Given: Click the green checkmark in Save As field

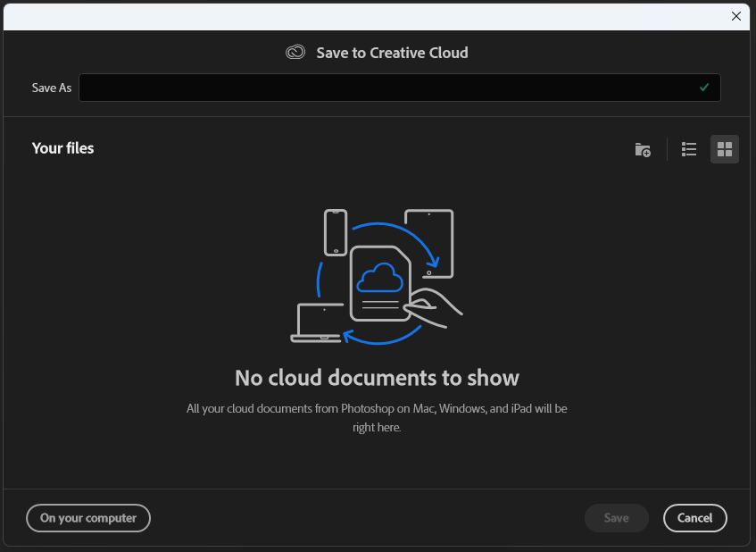Looking at the screenshot, I should click(704, 88).
